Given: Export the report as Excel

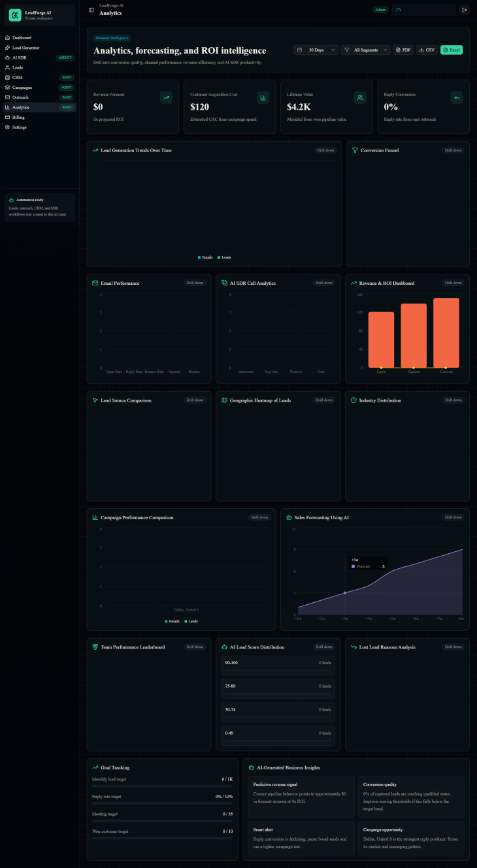Looking at the screenshot, I should [452, 50].
